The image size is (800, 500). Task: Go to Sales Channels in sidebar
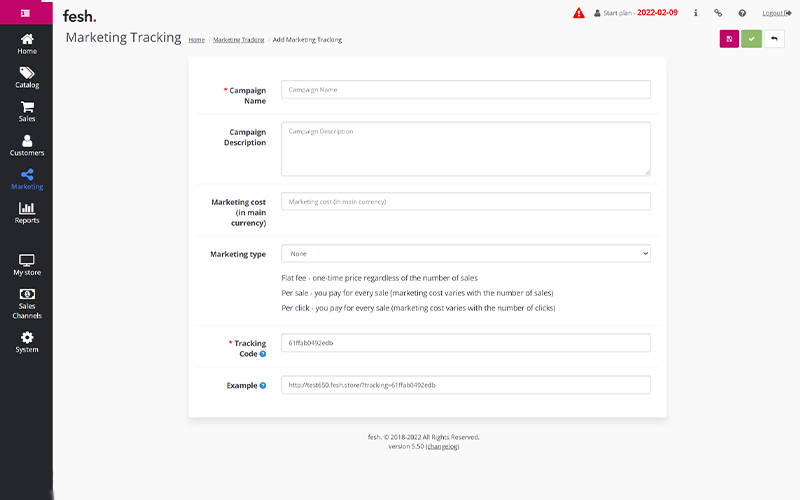click(27, 304)
